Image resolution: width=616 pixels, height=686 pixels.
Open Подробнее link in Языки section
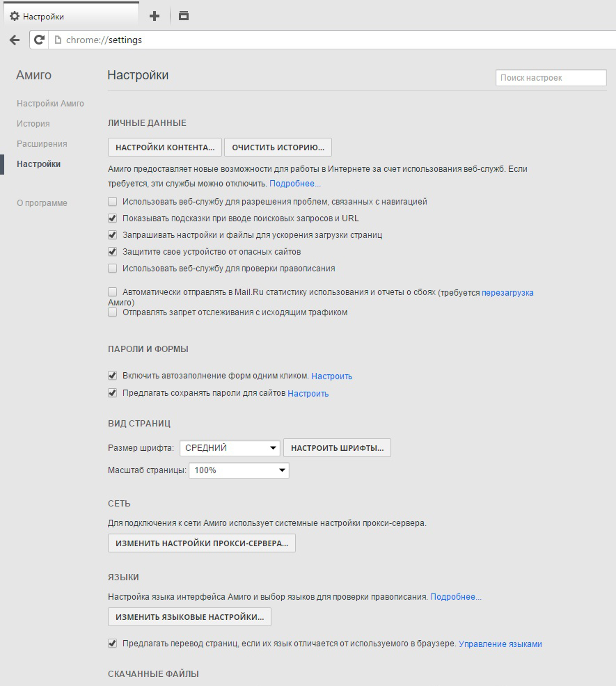tap(456, 597)
